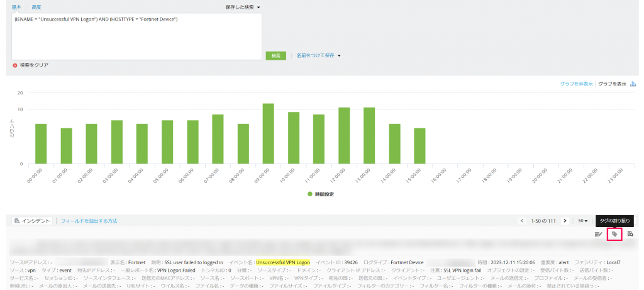
Task: Click the インシデント incident button
Action: tap(32, 221)
